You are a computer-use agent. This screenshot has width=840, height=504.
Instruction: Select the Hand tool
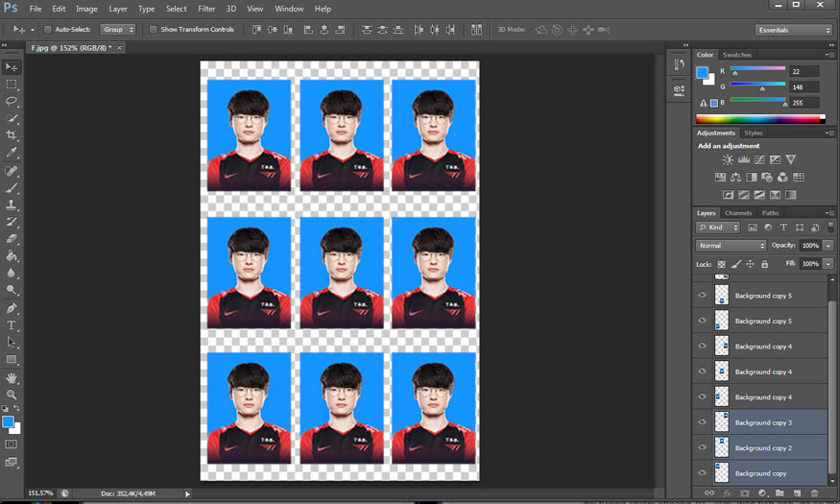point(12,378)
